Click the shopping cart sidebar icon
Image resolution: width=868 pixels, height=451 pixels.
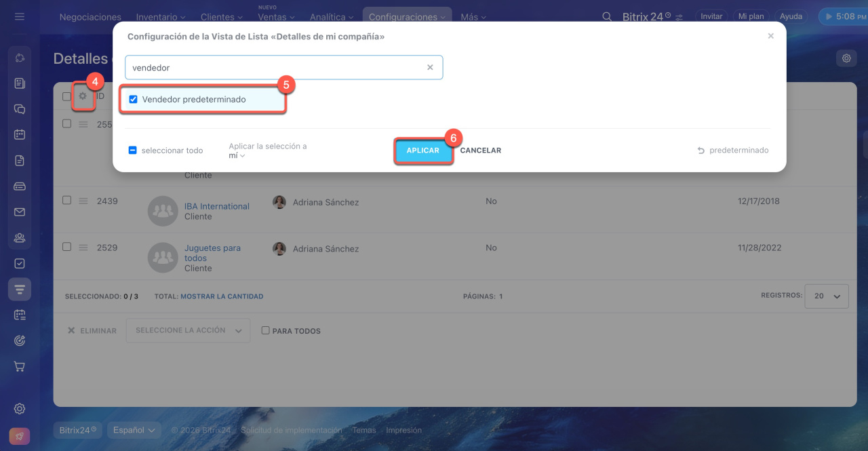coord(20,366)
